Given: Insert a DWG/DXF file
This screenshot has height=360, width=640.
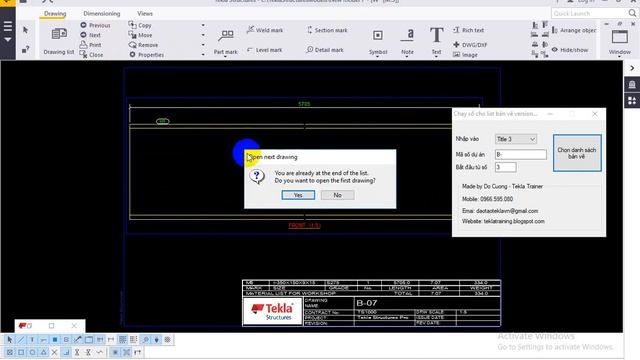Looking at the screenshot, I should click(x=470, y=45).
